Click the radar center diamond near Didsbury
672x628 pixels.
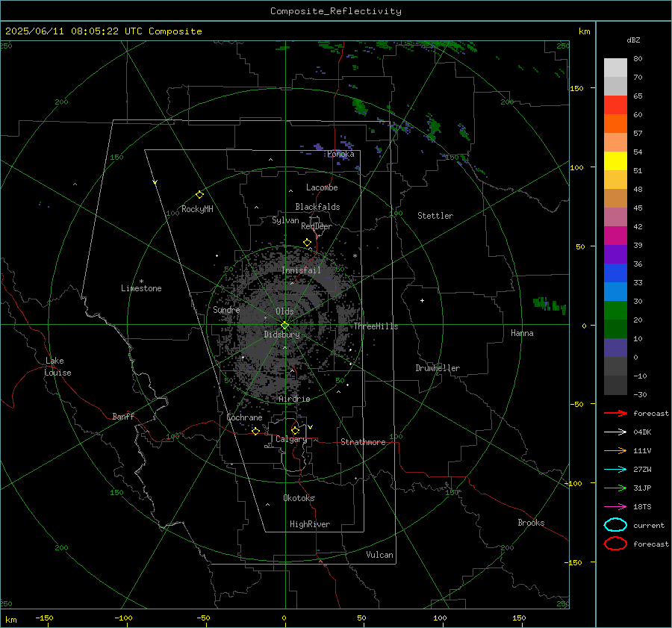click(285, 326)
